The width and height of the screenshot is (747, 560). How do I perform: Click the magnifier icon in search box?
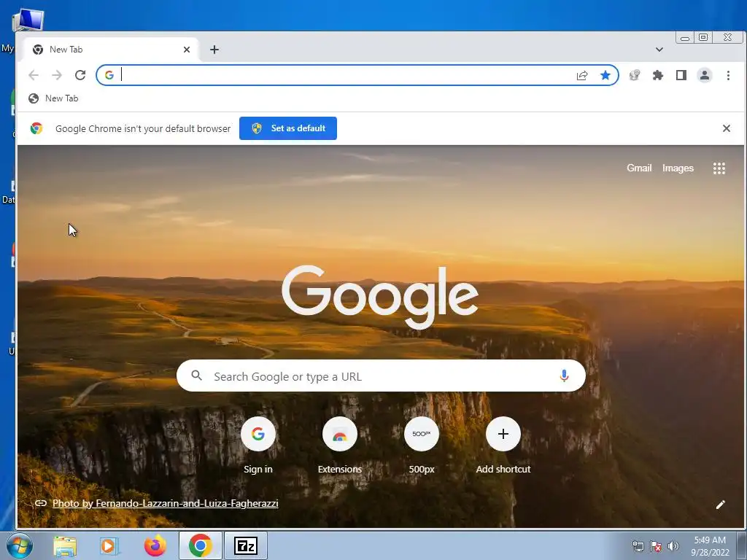(x=196, y=376)
